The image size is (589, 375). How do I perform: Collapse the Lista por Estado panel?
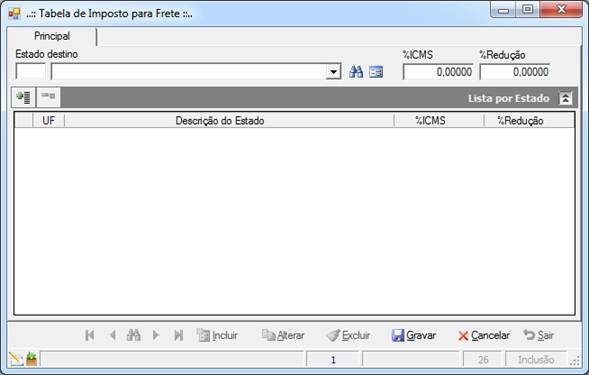click(566, 98)
